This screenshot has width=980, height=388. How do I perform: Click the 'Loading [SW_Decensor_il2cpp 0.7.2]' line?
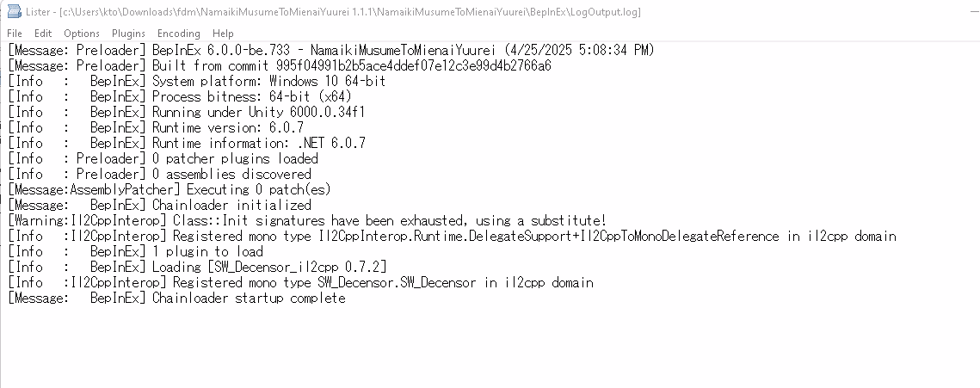[x=197, y=267]
